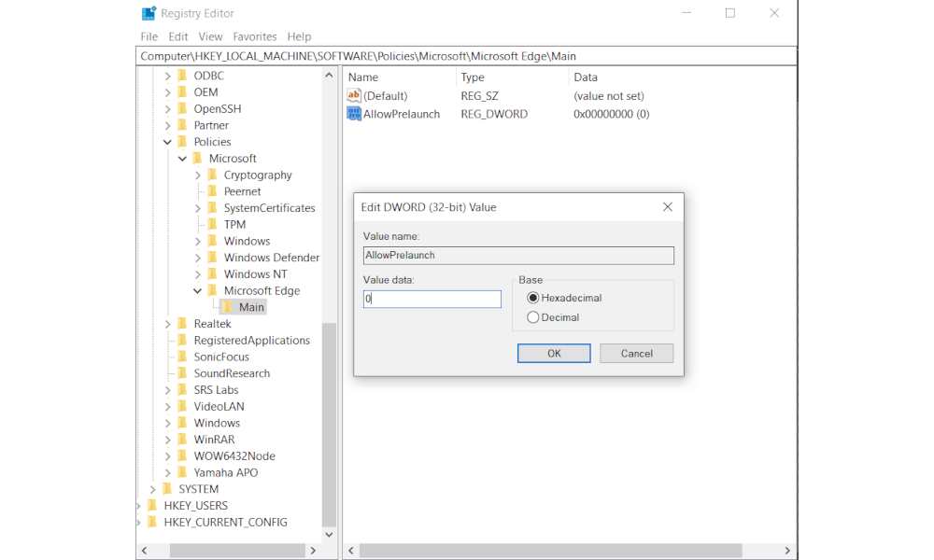This screenshot has width=934, height=560.
Task: Expand the ODBC key
Action: click(167, 76)
